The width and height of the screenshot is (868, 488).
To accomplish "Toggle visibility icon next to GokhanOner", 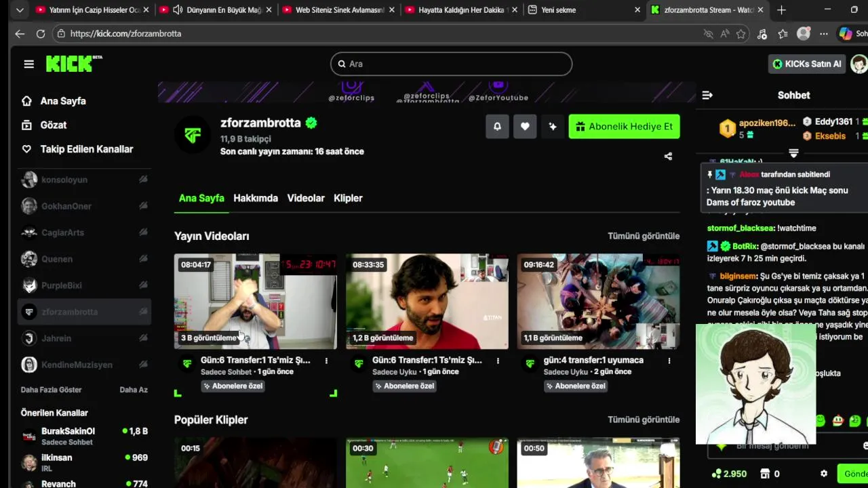I will coord(143,206).
